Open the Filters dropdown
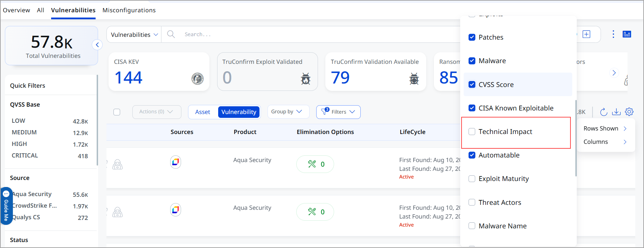Image resolution: width=644 pixels, height=248 pixels. pyautogui.click(x=338, y=112)
